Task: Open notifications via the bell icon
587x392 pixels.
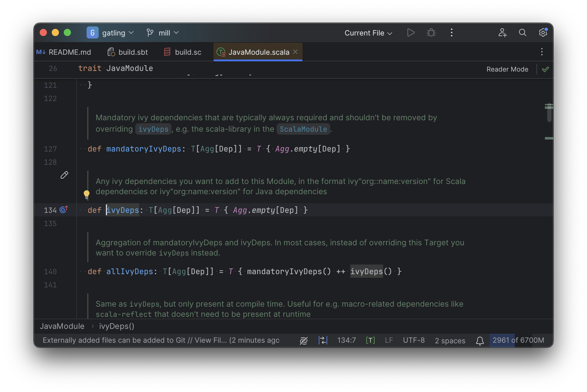Action: coord(480,340)
